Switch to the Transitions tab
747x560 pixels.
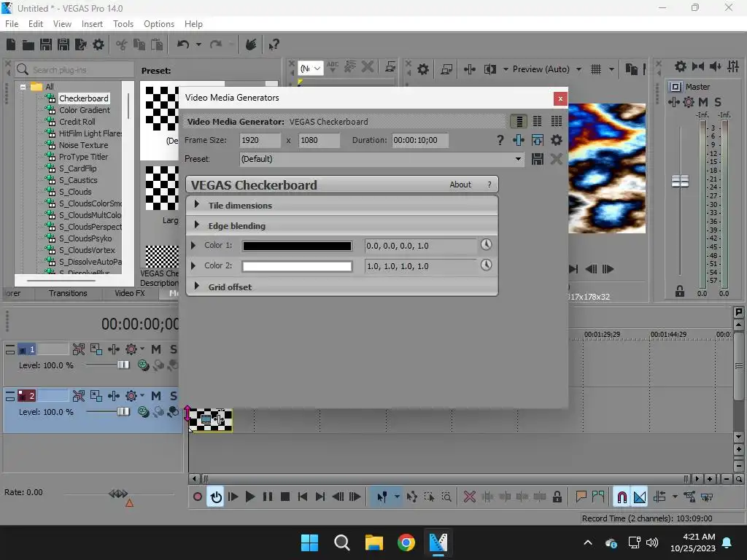[68, 293]
